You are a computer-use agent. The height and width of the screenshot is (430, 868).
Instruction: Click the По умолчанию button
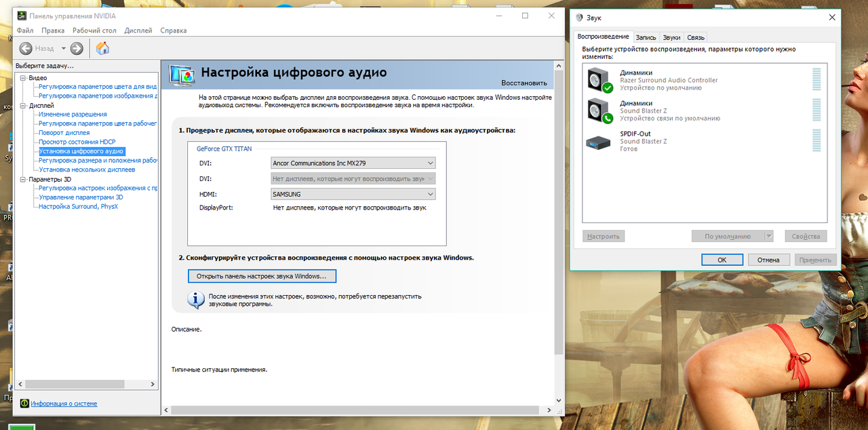728,237
